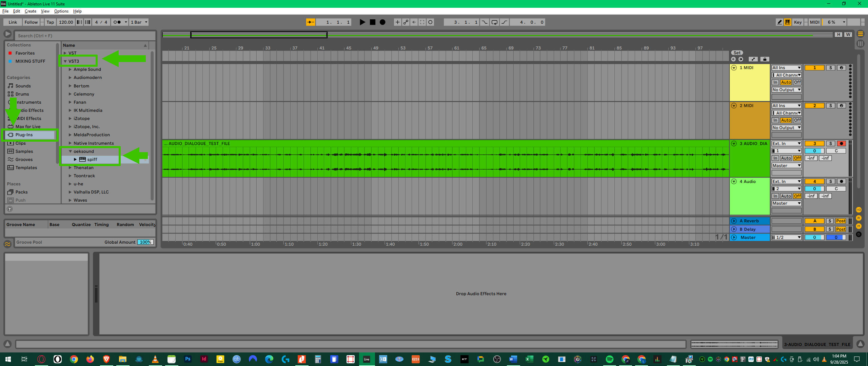Open the Options menu
The image size is (868, 366).
click(x=61, y=11)
